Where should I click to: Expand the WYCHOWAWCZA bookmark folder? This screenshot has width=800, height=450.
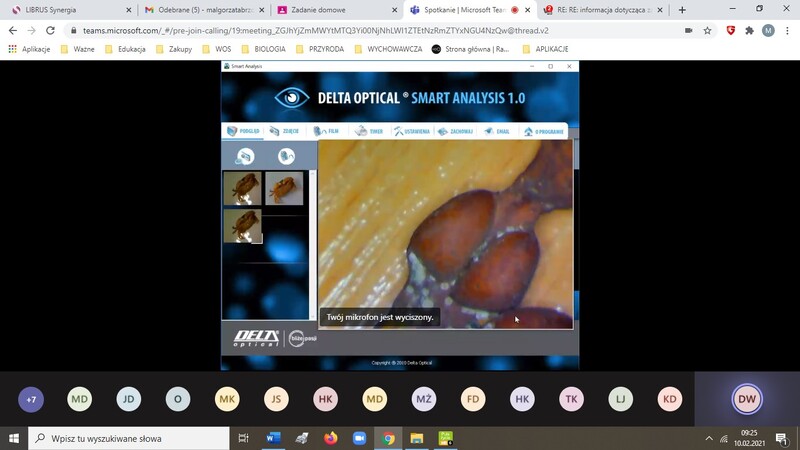click(x=388, y=48)
